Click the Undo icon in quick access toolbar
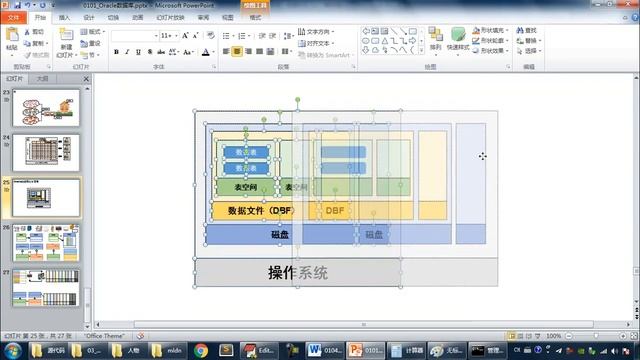The width and height of the screenshot is (640, 360). (x=28, y=5)
